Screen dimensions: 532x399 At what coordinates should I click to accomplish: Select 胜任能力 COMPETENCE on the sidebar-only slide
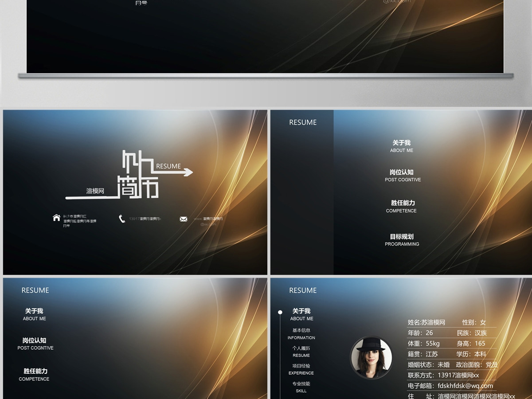[x=35, y=375]
